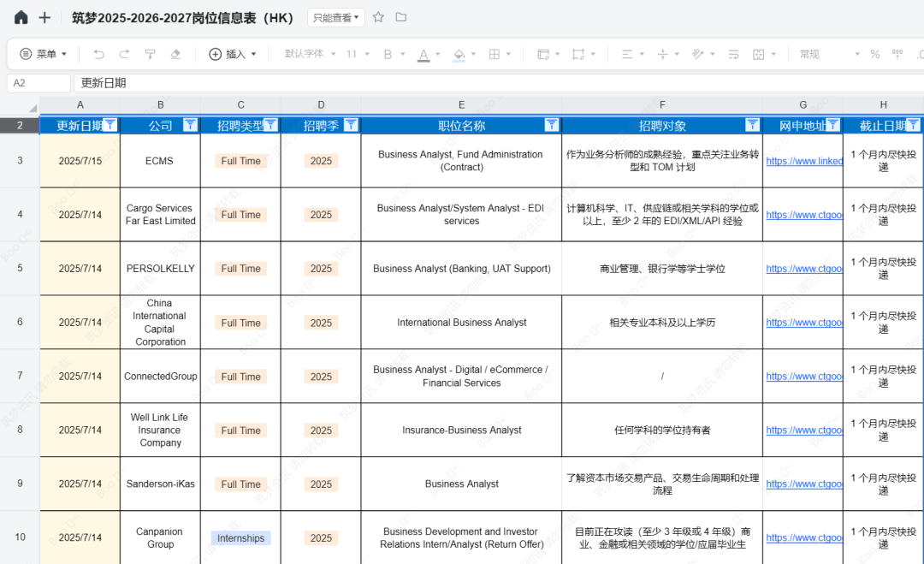
Task: Open the filter on 招聘类型 header
Action: click(x=270, y=125)
